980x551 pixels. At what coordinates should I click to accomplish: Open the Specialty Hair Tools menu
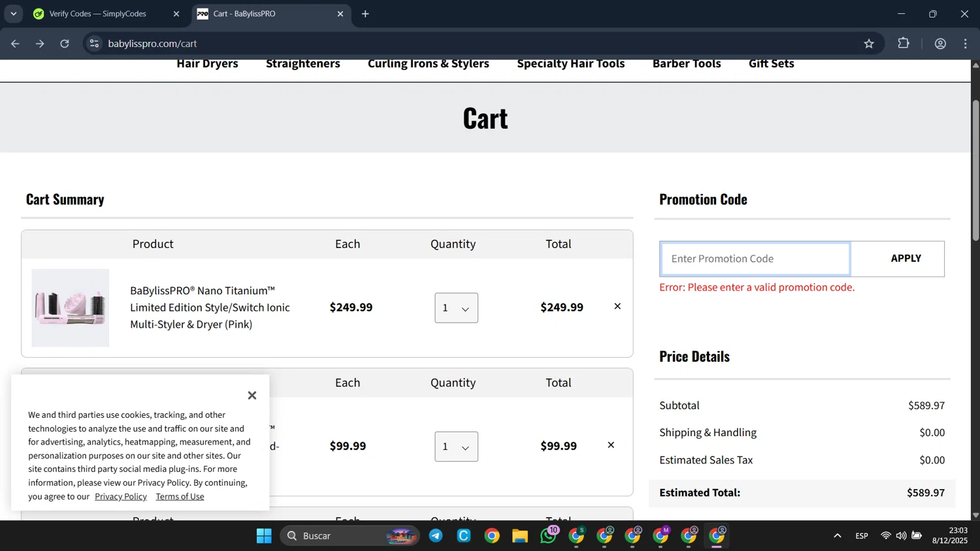pyautogui.click(x=571, y=64)
